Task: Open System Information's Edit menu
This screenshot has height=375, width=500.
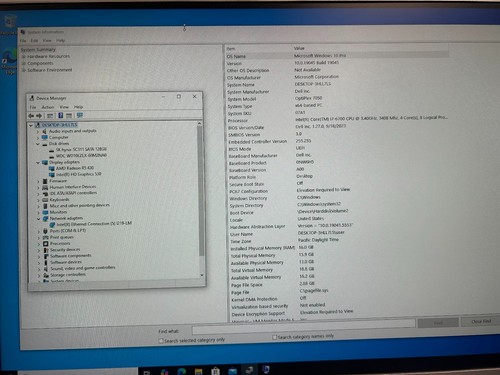Action: pyautogui.click(x=34, y=41)
